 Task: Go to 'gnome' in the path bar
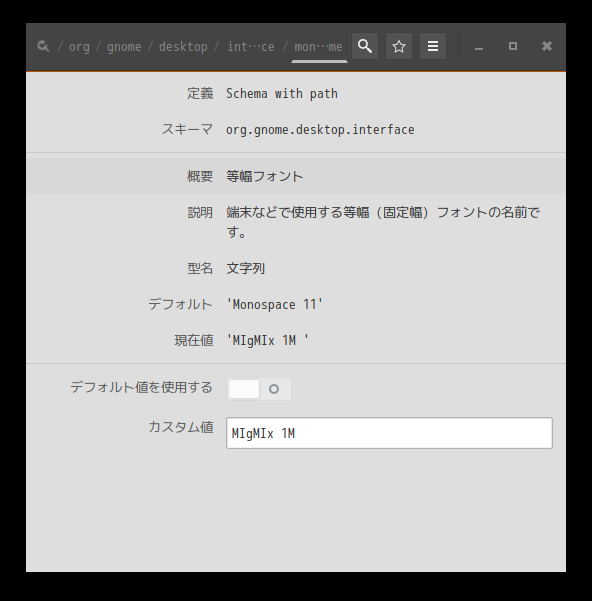(124, 47)
